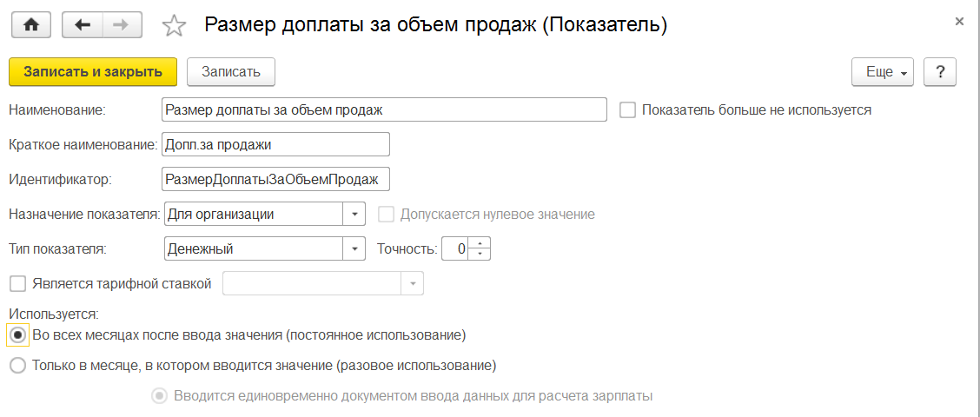
Task: Open help with the question mark button
Action: click(940, 72)
